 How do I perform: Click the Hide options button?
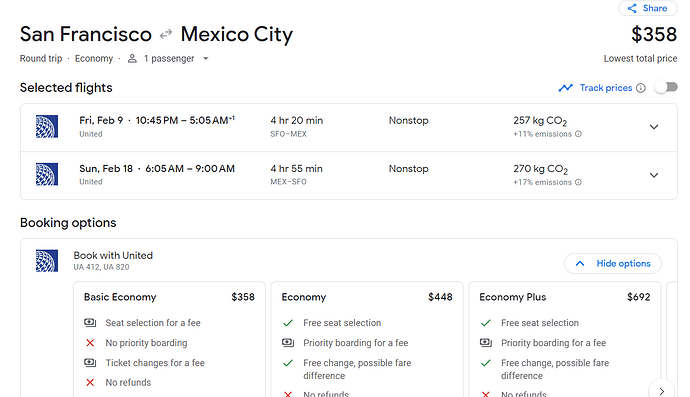(x=613, y=264)
